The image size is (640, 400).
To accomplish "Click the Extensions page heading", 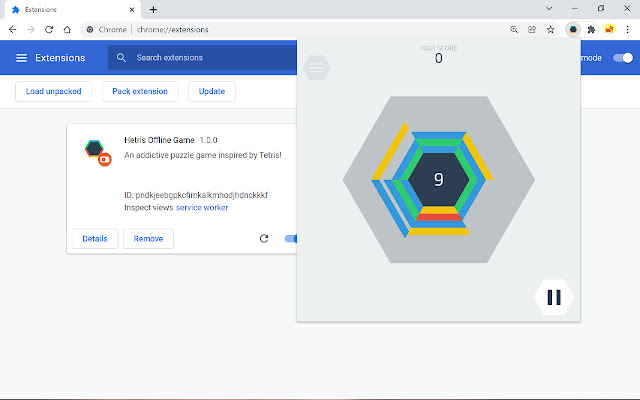I will pyautogui.click(x=60, y=58).
